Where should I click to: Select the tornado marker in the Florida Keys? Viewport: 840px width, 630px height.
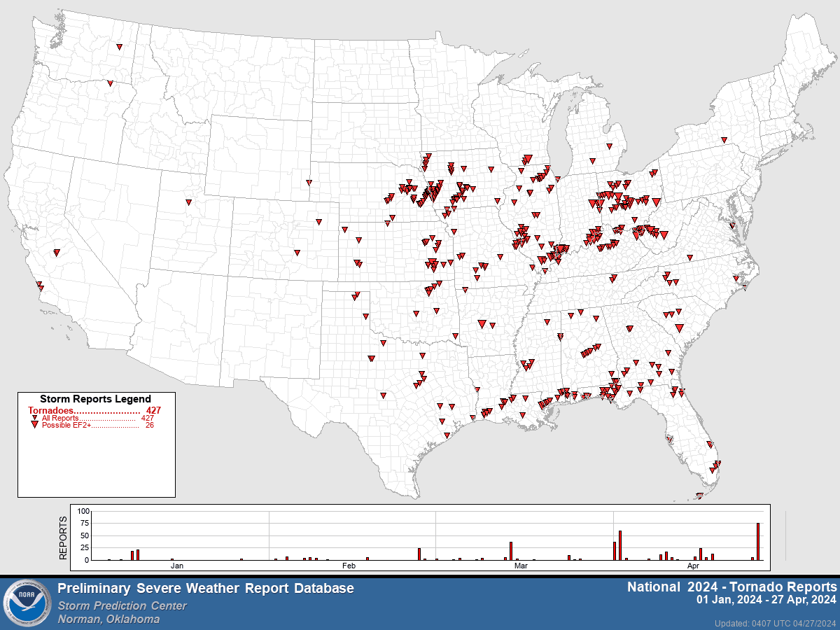(699, 496)
